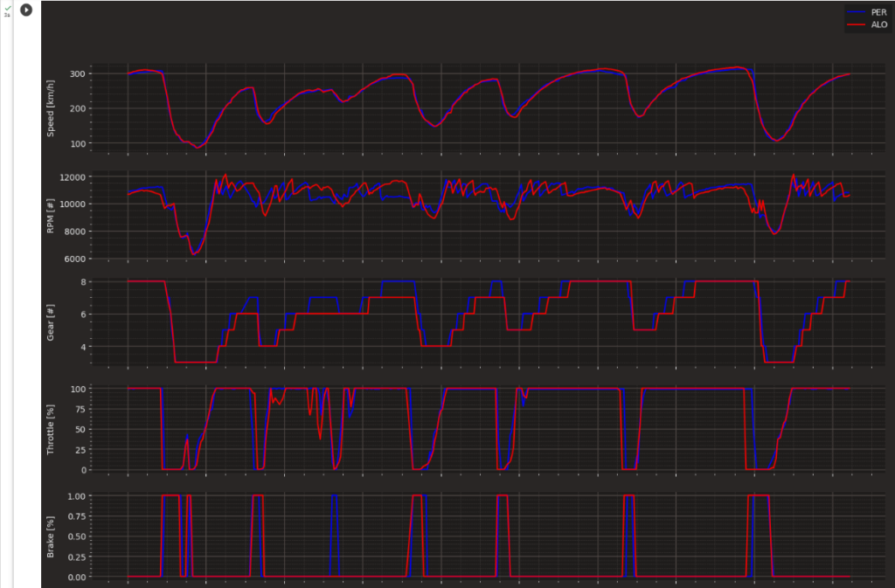The width and height of the screenshot is (895, 588).
Task: Click the 6000 tick on RPM axis
Action: coord(74,259)
